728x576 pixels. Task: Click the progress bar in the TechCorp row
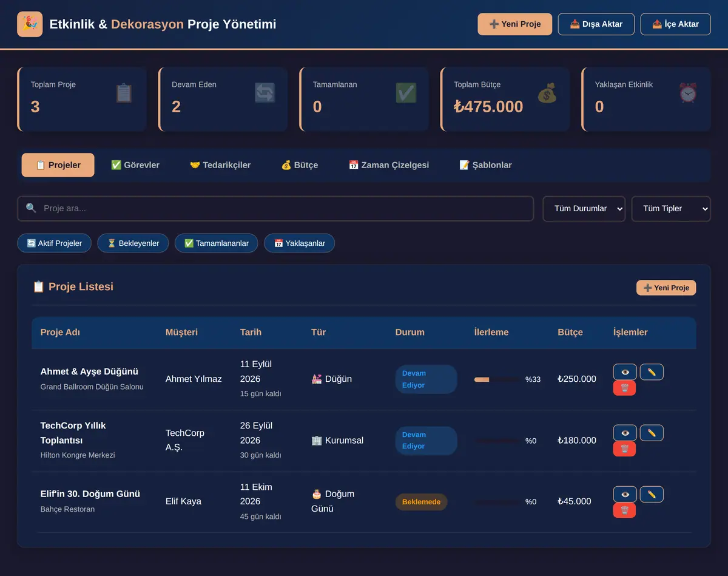[497, 441]
